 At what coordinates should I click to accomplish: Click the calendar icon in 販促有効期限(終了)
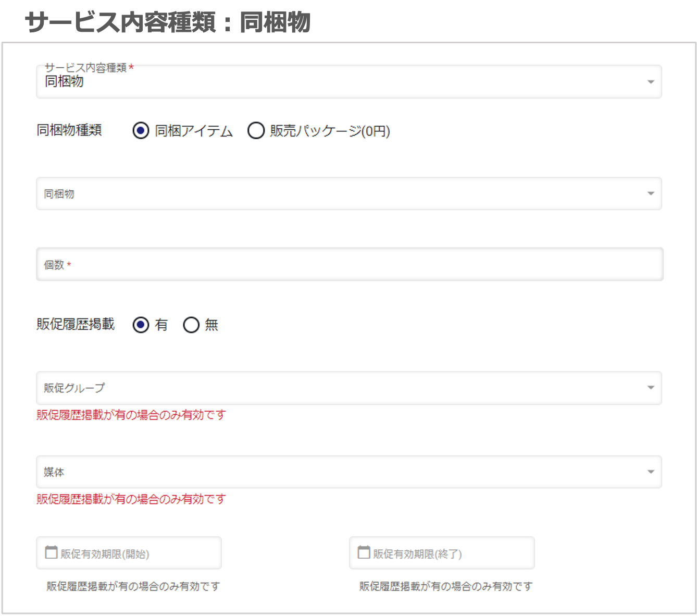[364, 552]
